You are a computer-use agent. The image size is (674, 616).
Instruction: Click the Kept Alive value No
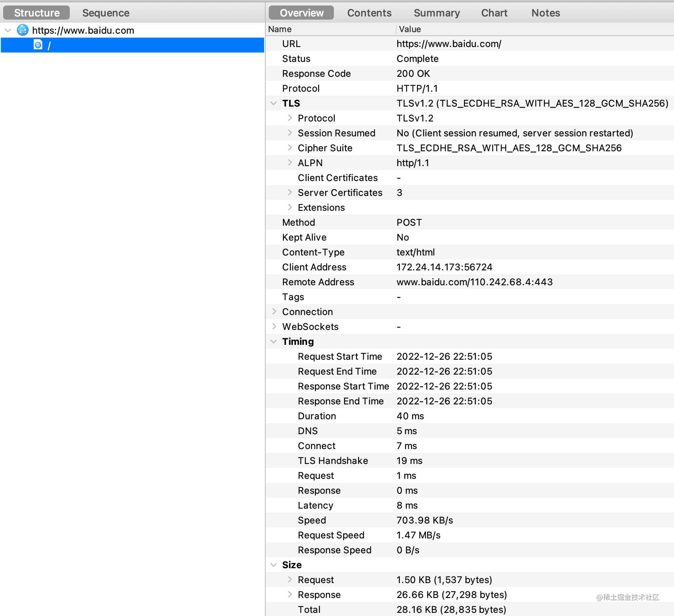tap(403, 237)
